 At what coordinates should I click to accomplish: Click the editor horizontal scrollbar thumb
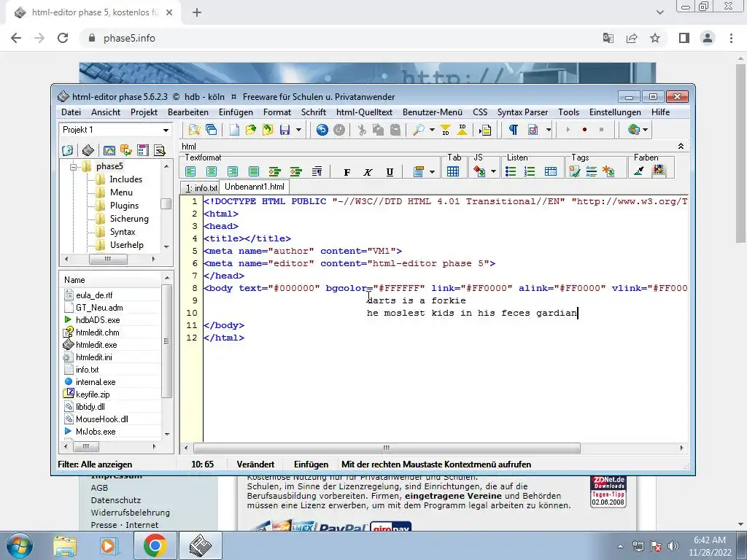pos(387,448)
